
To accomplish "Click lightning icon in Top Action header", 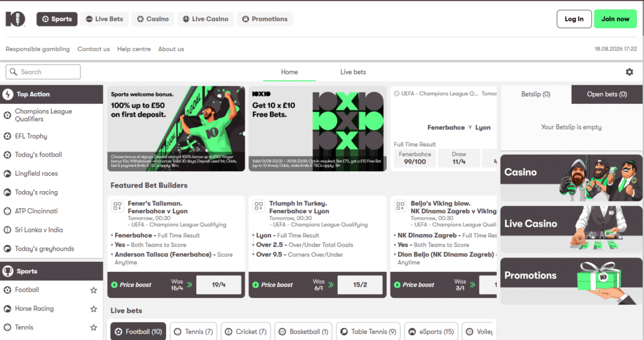I will 8,94.
